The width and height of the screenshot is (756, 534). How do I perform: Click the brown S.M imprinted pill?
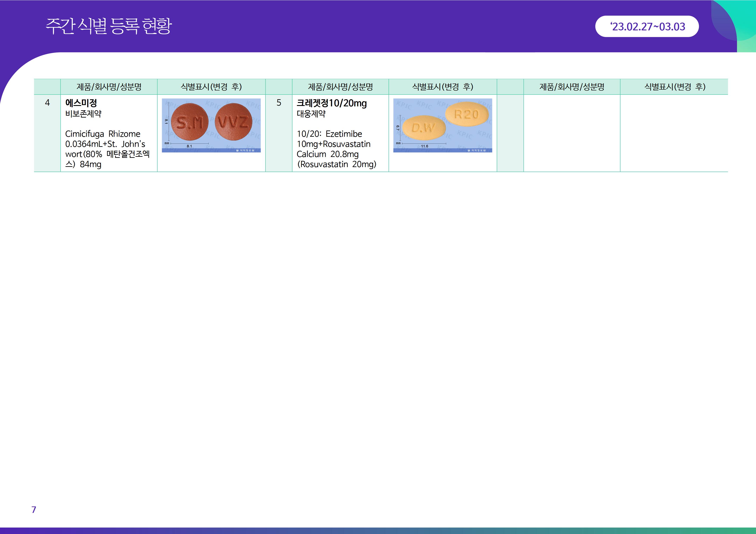[x=190, y=122]
